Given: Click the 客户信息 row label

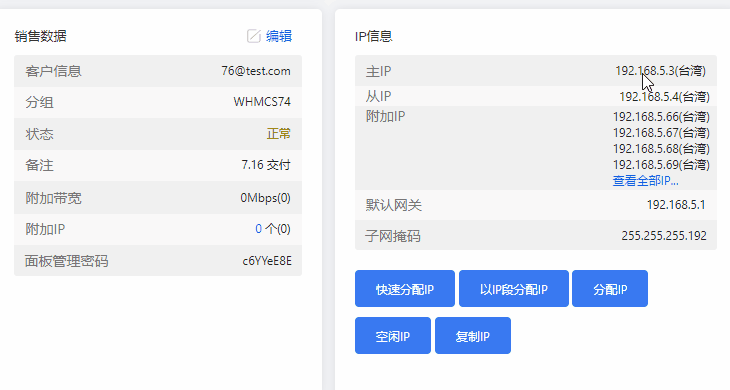Looking at the screenshot, I should point(54,71).
